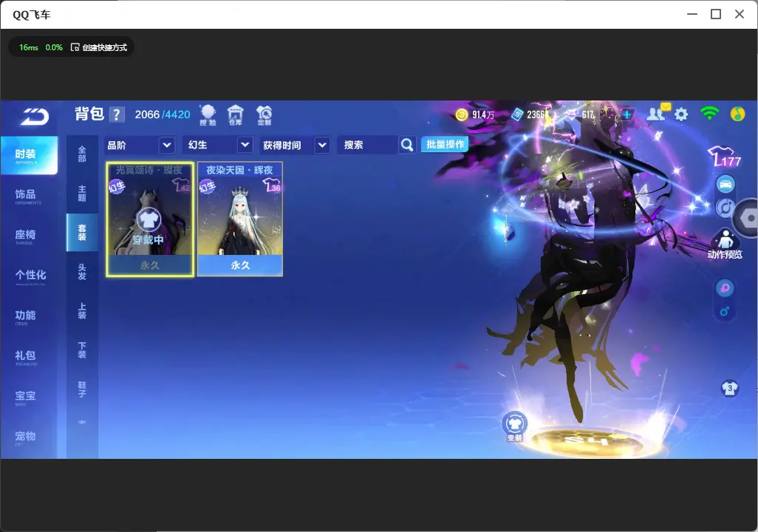Click the plus icon to add diamonds

coord(627,115)
